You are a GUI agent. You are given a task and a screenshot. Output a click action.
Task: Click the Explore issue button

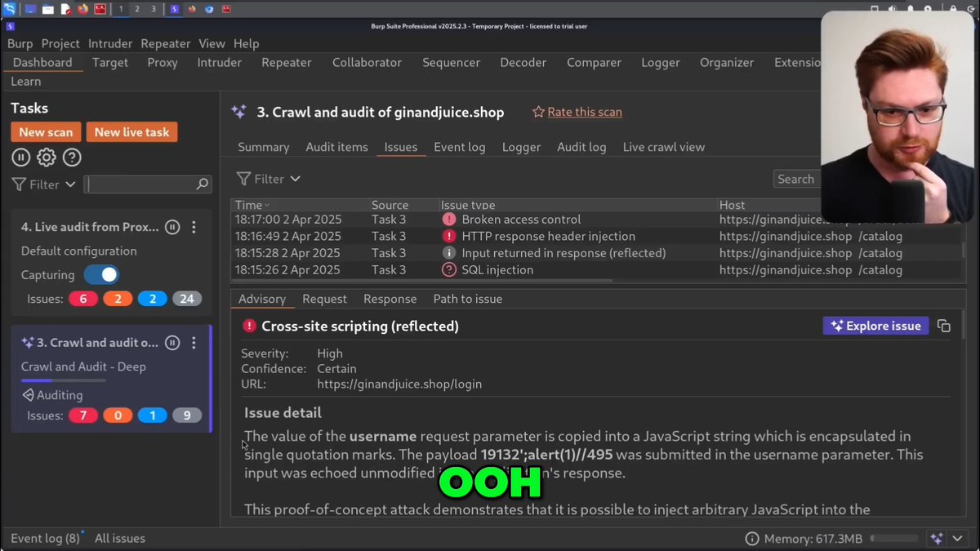tap(875, 326)
